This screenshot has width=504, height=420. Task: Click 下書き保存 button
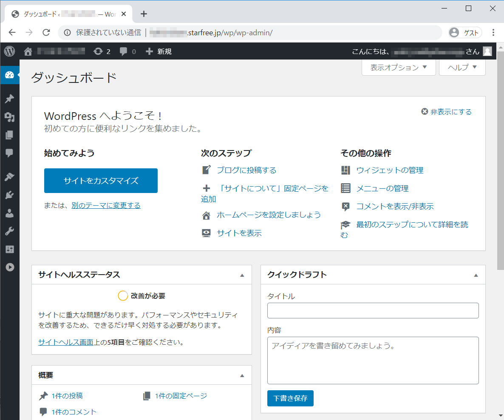pos(290,398)
